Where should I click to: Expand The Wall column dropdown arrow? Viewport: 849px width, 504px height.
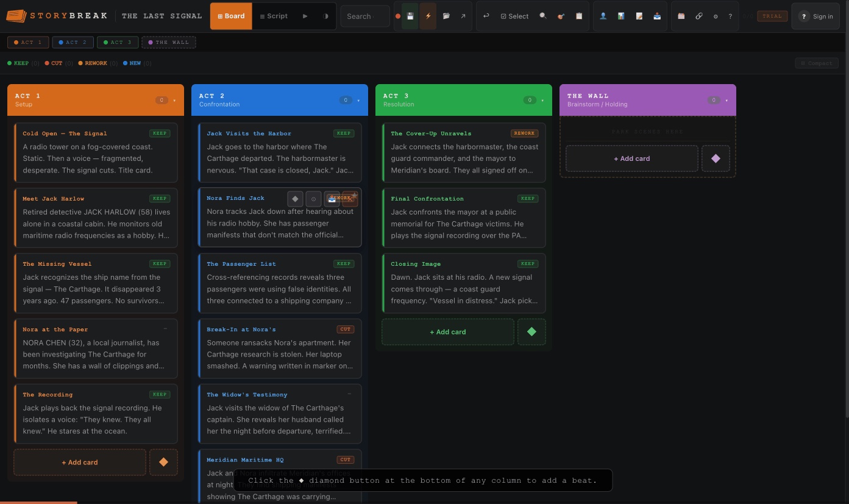click(x=726, y=101)
